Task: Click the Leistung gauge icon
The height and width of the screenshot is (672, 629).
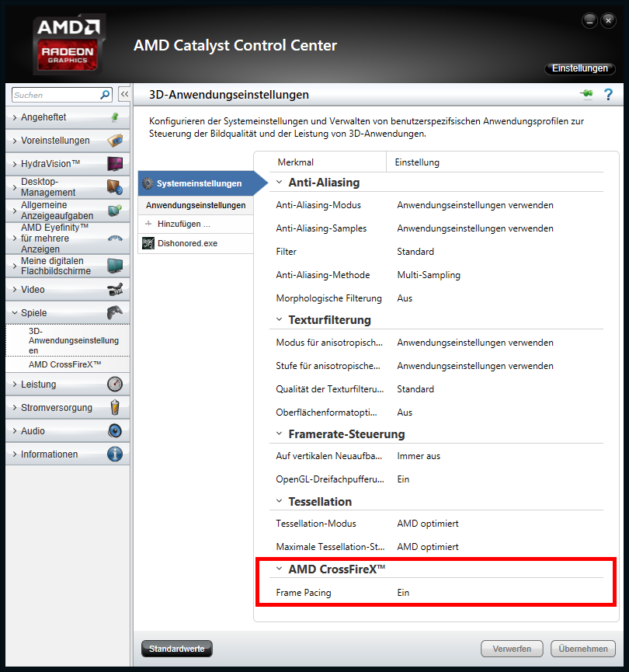Action: click(x=115, y=384)
